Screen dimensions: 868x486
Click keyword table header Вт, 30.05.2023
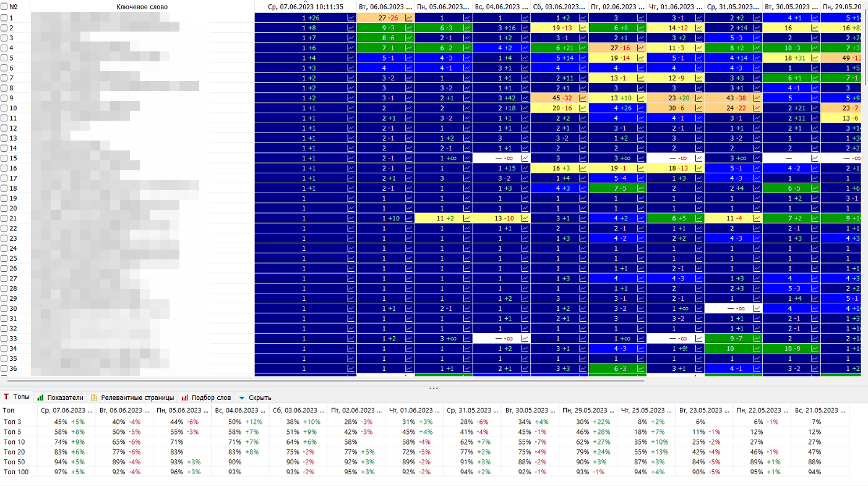pos(791,7)
